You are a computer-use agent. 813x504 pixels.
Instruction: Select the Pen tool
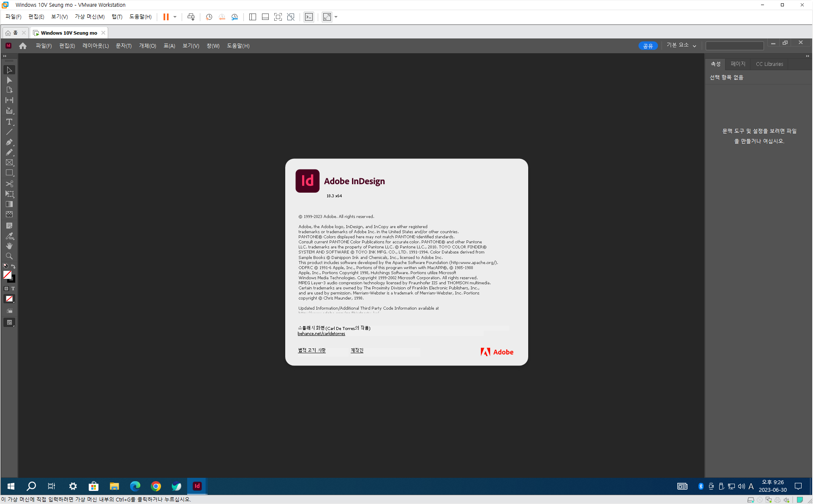click(x=9, y=142)
